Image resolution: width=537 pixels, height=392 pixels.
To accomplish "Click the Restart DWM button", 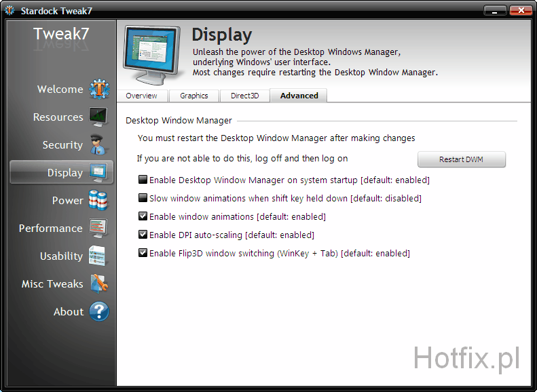I will point(462,159).
